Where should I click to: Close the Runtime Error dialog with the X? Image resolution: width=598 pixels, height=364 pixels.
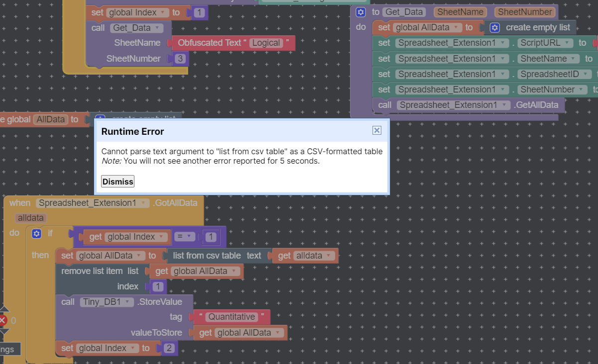(x=377, y=130)
